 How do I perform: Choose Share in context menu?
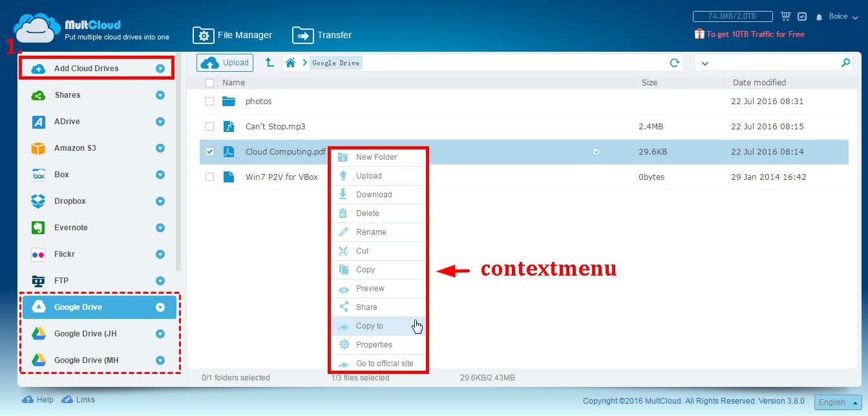coord(378,307)
